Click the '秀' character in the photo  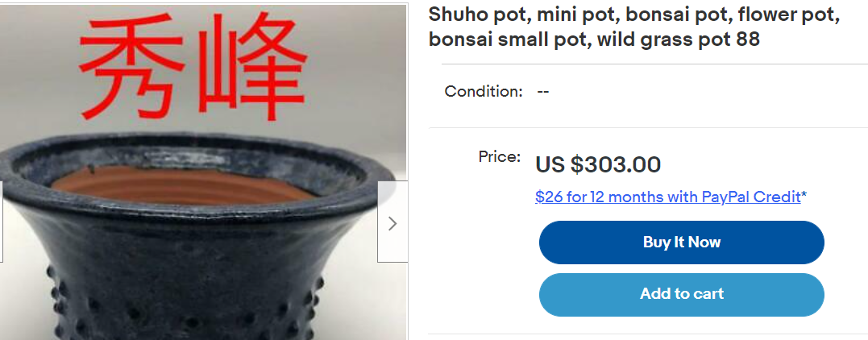tap(131, 69)
